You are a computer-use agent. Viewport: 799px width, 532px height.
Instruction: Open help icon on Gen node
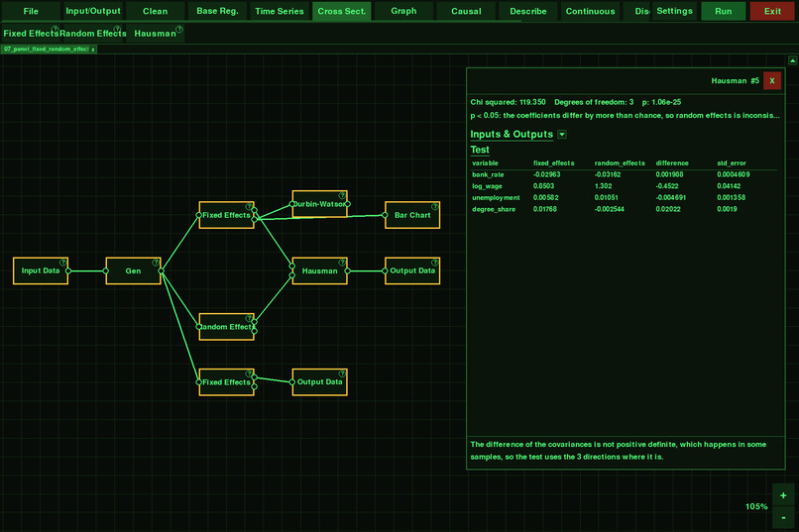[156, 263]
